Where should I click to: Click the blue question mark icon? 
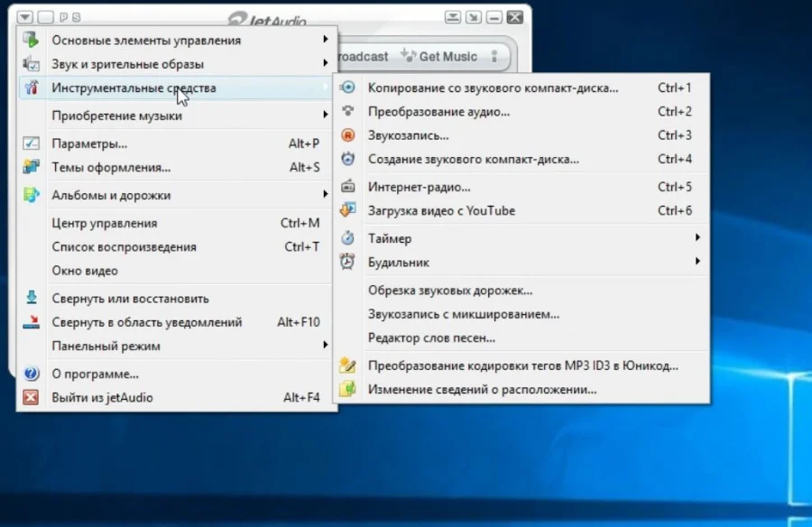click(31, 373)
